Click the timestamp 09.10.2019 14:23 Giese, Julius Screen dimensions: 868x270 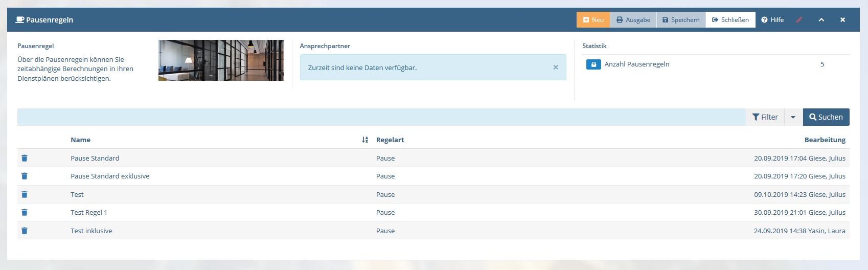(x=800, y=194)
